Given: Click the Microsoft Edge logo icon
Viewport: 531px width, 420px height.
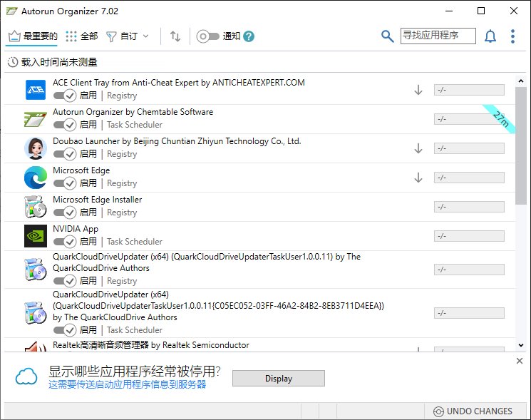Looking at the screenshot, I should point(36,178).
